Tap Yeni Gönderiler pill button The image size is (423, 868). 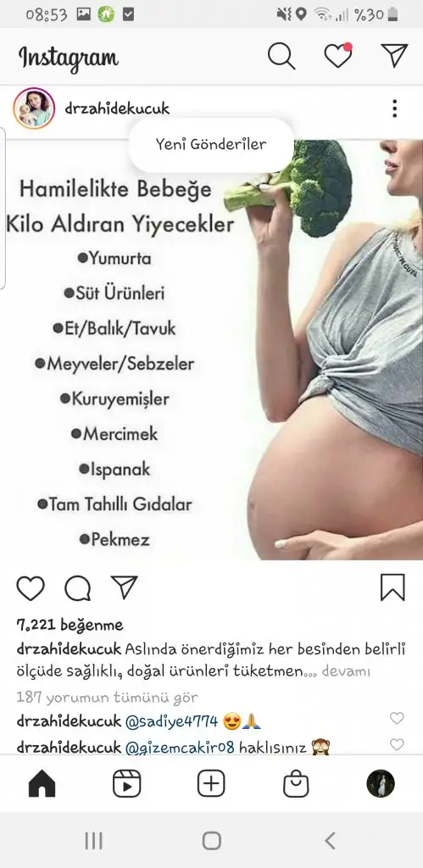click(x=211, y=144)
